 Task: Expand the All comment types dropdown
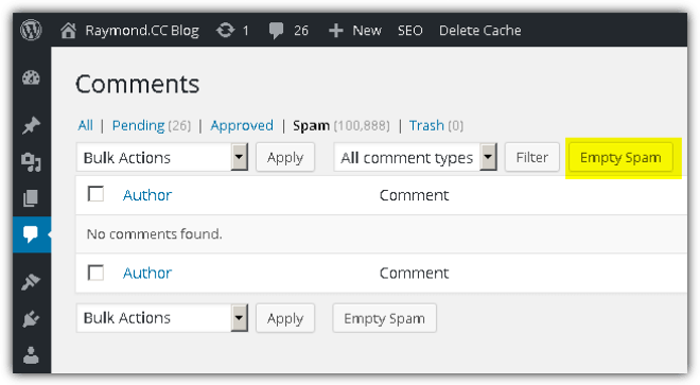(x=415, y=157)
